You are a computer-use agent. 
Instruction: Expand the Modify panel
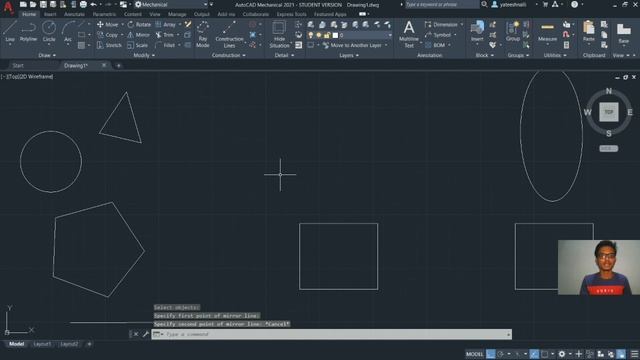click(144, 55)
